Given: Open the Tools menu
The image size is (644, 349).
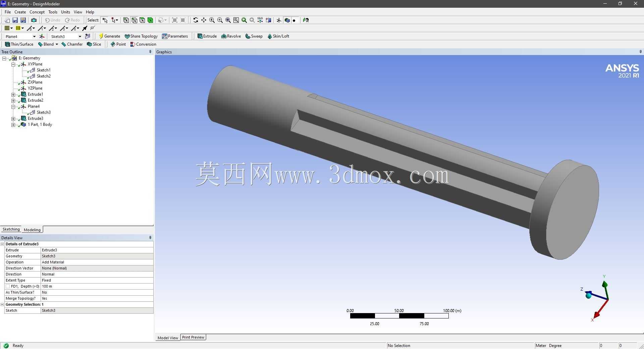Looking at the screenshot, I should click(x=53, y=12).
